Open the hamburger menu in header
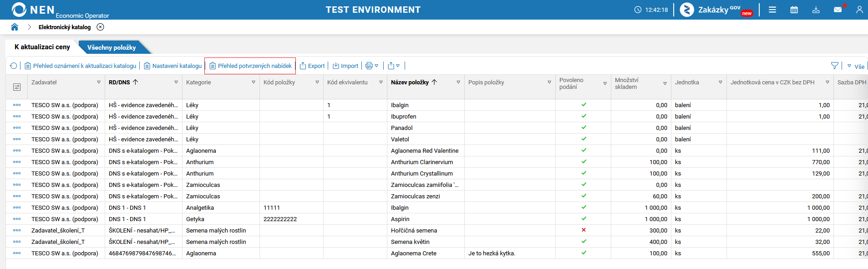The width and height of the screenshot is (868, 269). tap(772, 10)
